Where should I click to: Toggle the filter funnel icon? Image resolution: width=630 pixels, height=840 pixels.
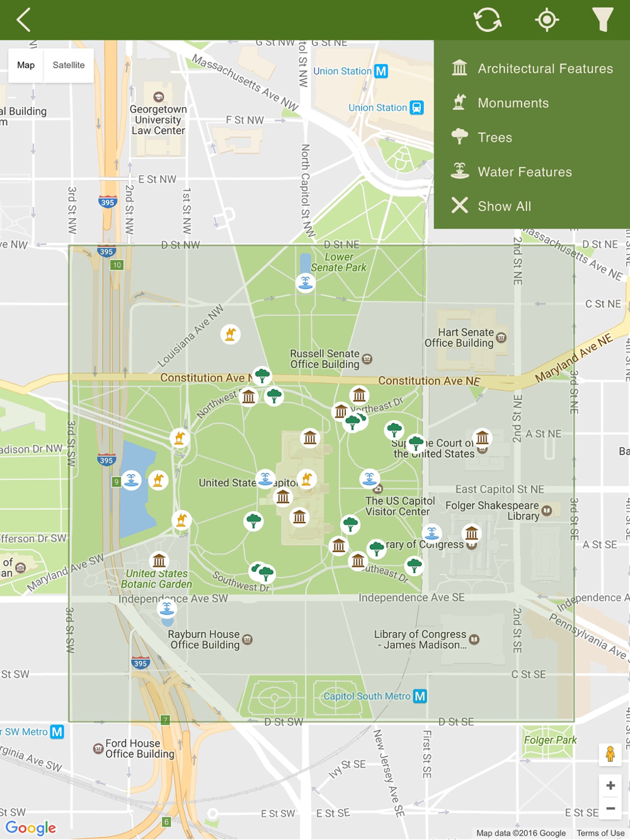[603, 20]
